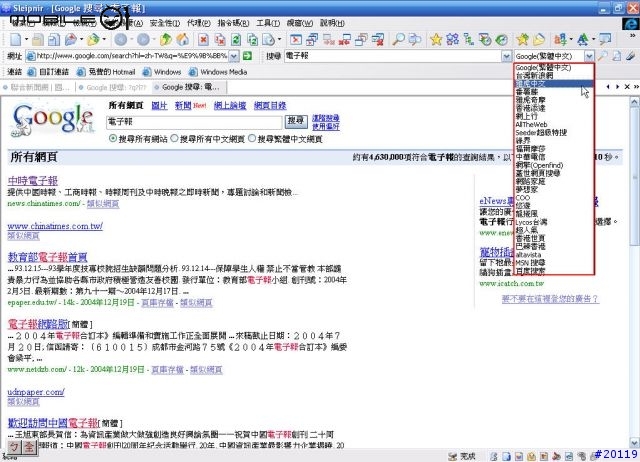Screen dimensions: 640x462
Task: Open the 工具(T) menu
Action: [x=268, y=23]
